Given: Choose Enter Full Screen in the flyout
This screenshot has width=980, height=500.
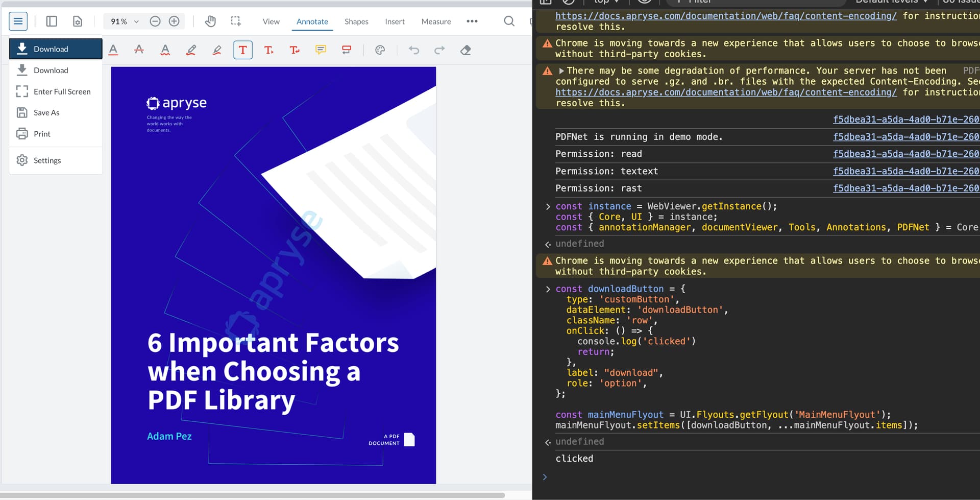Looking at the screenshot, I should click(56, 92).
